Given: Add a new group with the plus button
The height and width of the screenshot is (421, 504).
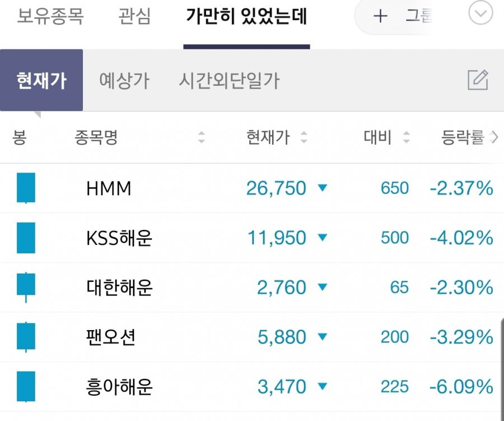Looking at the screenshot, I should [x=380, y=16].
